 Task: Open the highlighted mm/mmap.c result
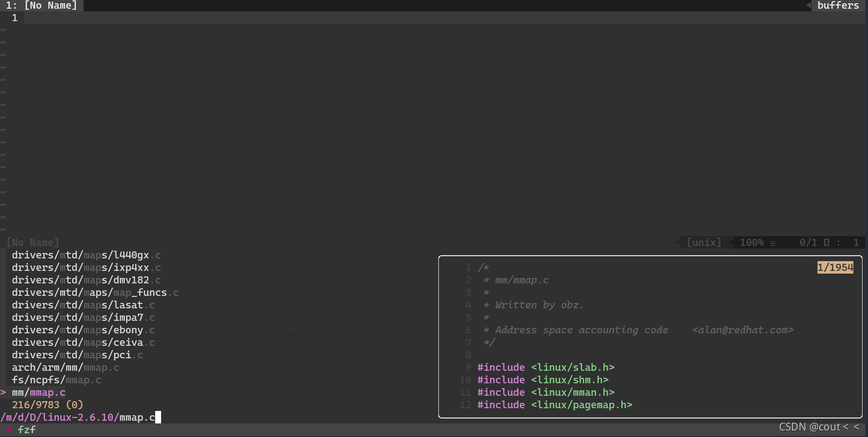click(x=39, y=392)
